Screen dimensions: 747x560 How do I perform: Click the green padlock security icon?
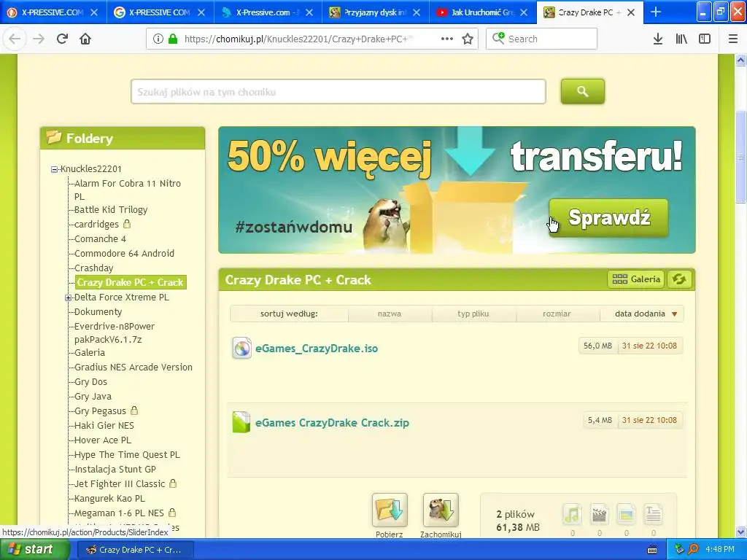(173, 39)
